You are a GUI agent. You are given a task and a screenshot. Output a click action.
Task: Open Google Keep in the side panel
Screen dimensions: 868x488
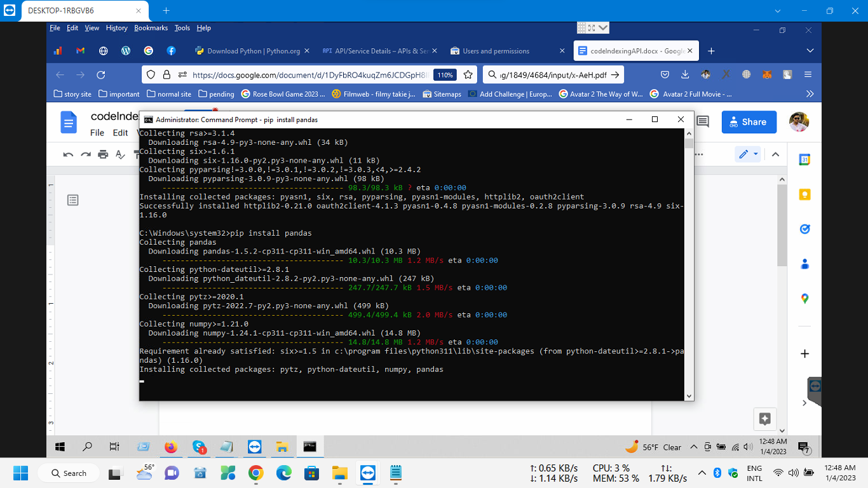pyautogui.click(x=804, y=194)
